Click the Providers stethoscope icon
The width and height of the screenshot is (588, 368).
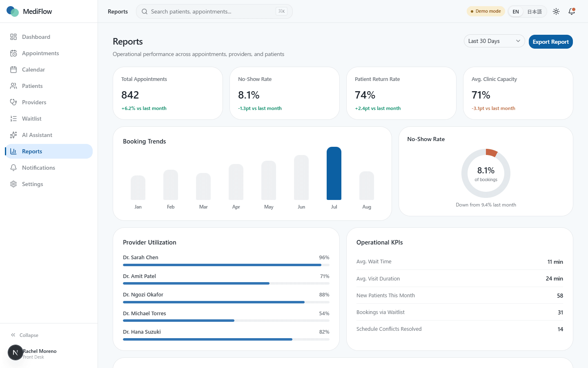(x=13, y=102)
